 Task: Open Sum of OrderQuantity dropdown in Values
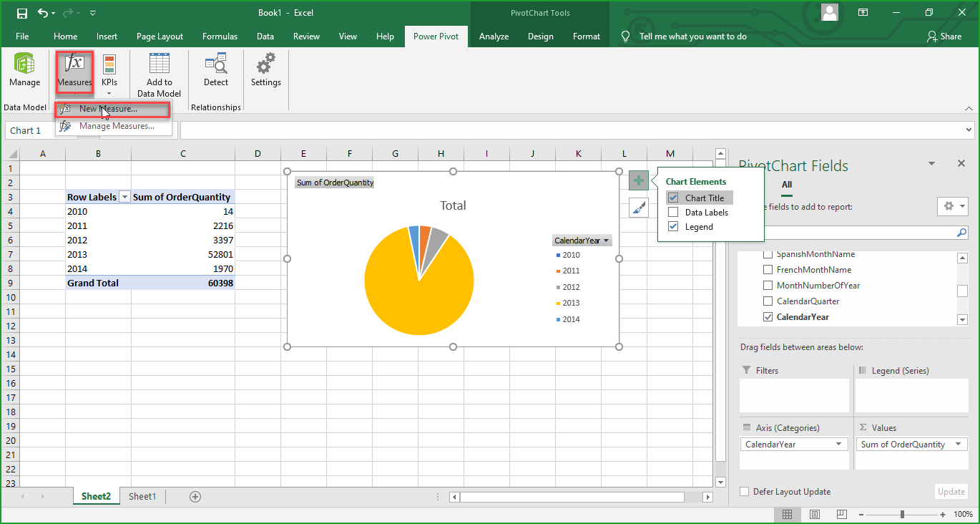pyautogui.click(x=957, y=445)
